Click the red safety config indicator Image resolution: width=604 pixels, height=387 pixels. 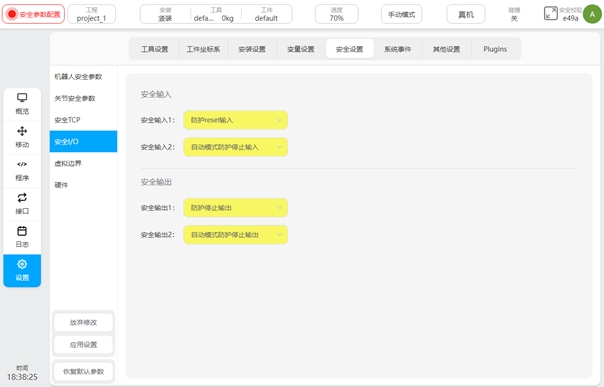pyautogui.click(x=34, y=14)
